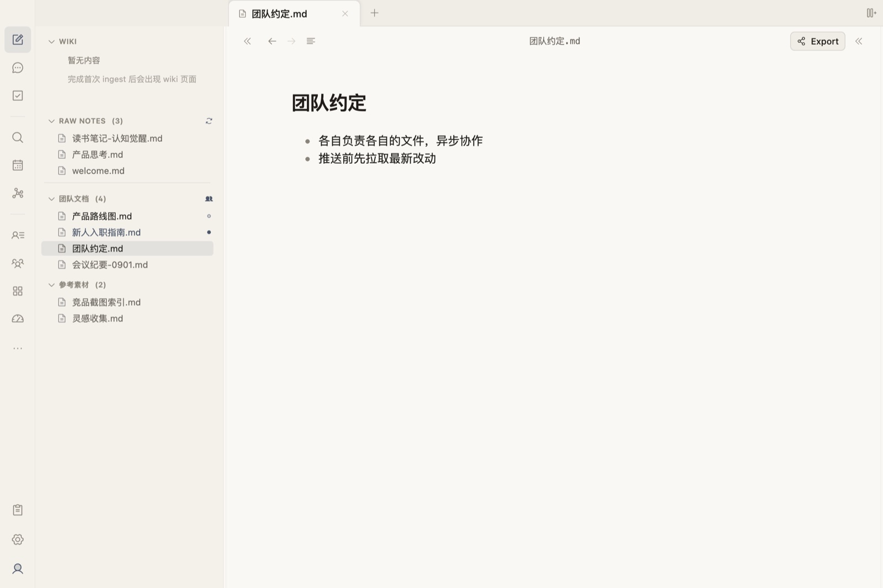Toggle split layout icon at top right

pyautogui.click(x=871, y=13)
